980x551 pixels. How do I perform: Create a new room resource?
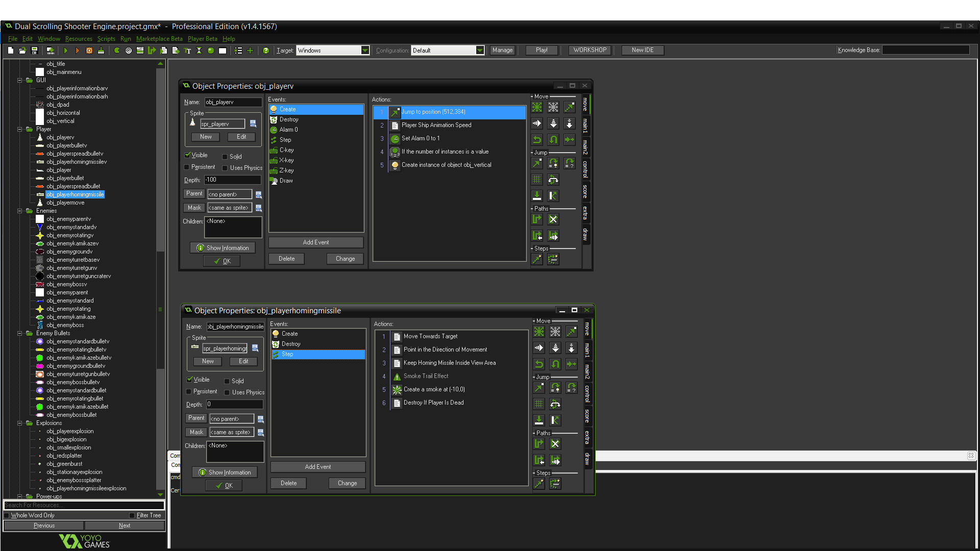[222, 50]
